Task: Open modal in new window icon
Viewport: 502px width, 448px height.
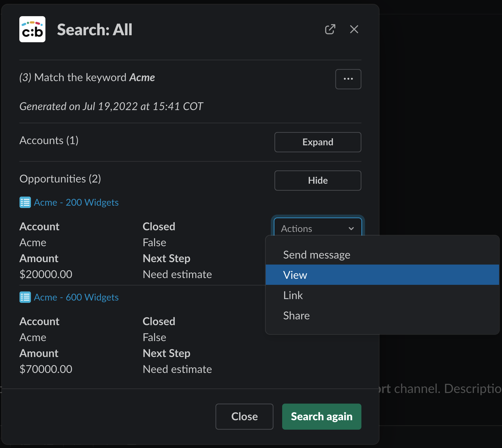Action: point(330,29)
